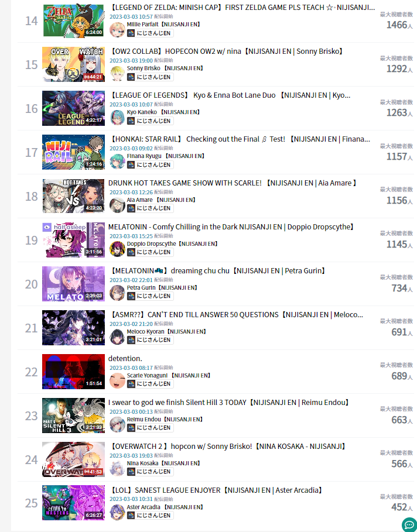Click Kyo Kaneko's channel avatar icon

(x=117, y=118)
